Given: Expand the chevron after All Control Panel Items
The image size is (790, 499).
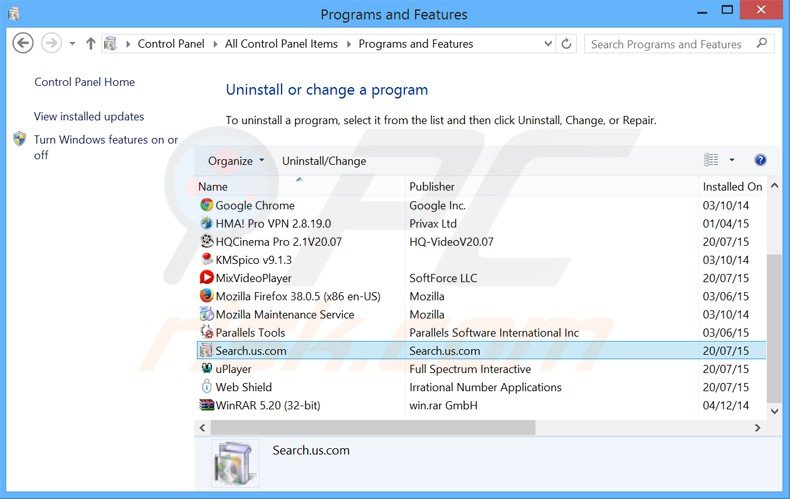Looking at the screenshot, I should (x=348, y=44).
